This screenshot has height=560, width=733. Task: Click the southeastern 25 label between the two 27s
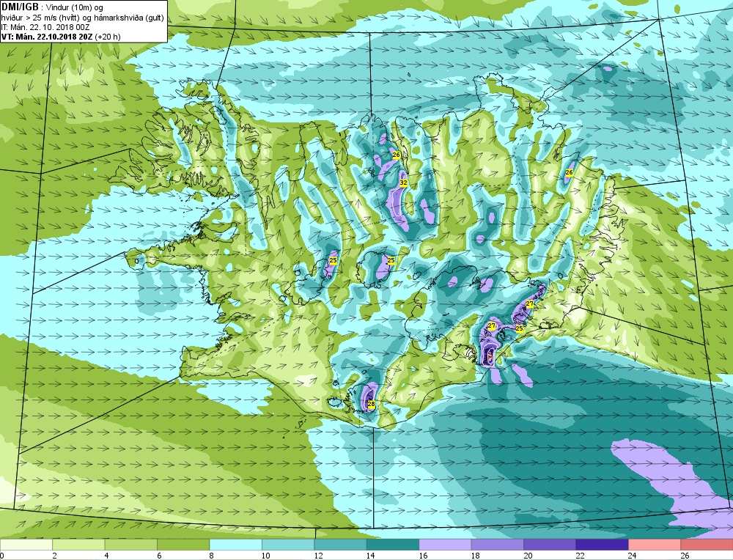click(520, 328)
